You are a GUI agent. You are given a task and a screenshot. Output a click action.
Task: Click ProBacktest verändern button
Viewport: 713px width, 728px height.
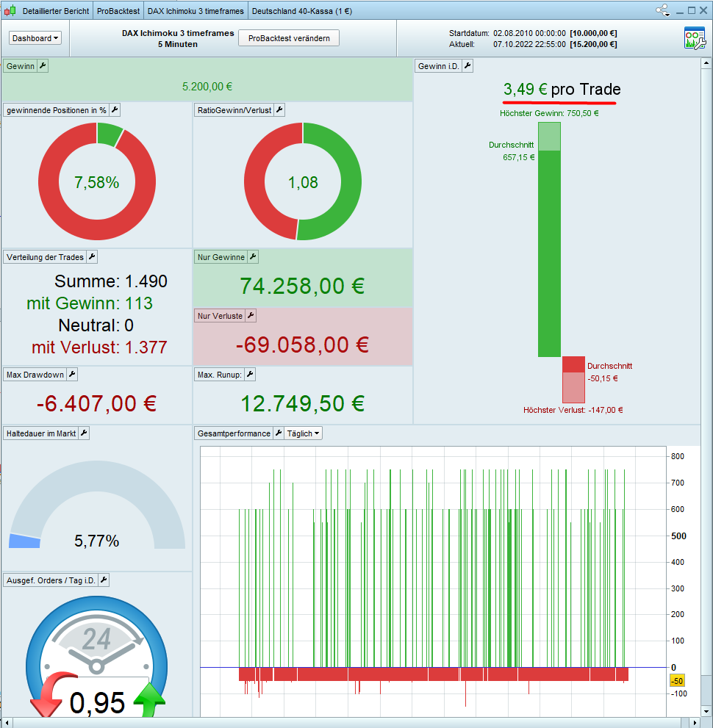(x=289, y=38)
